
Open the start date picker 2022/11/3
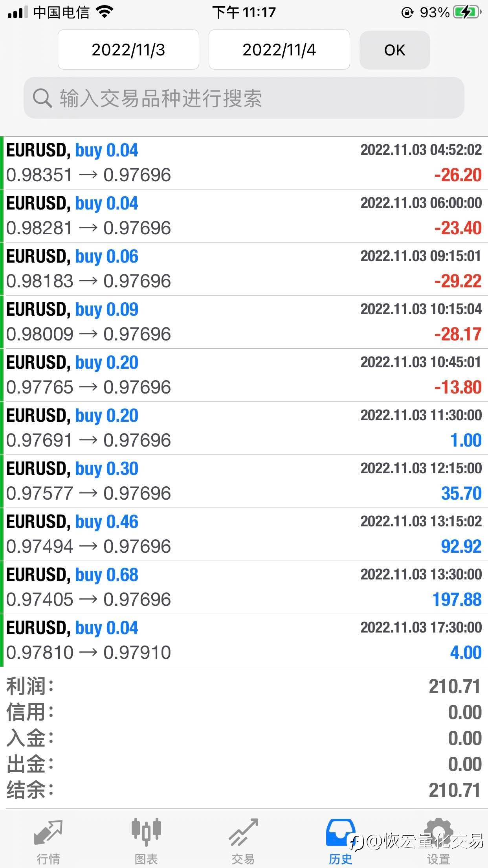[x=128, y=50]
